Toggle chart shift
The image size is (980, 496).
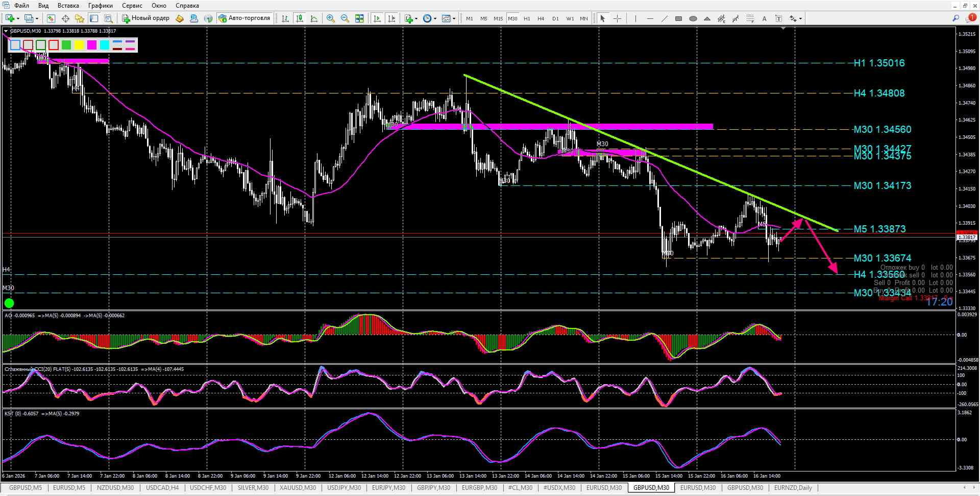point(391,18)
